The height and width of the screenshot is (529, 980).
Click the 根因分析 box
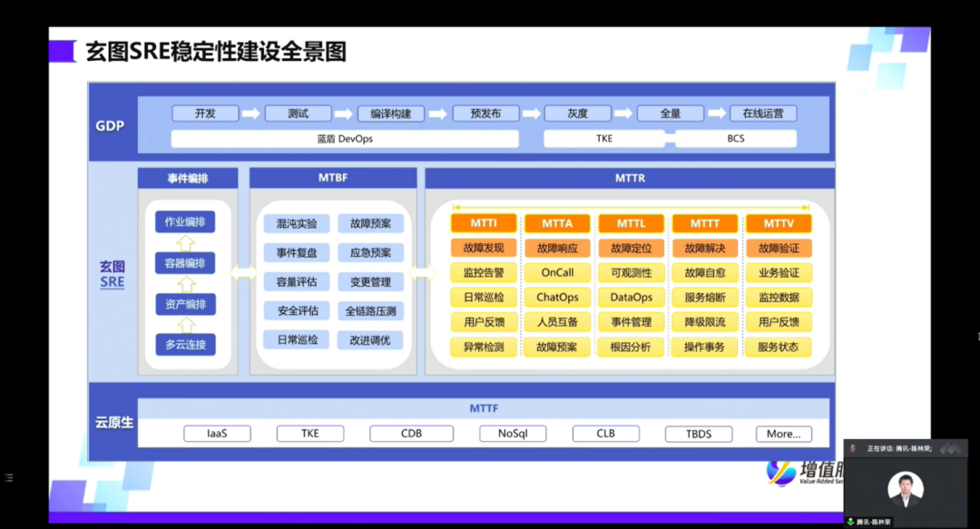(632, 347)
